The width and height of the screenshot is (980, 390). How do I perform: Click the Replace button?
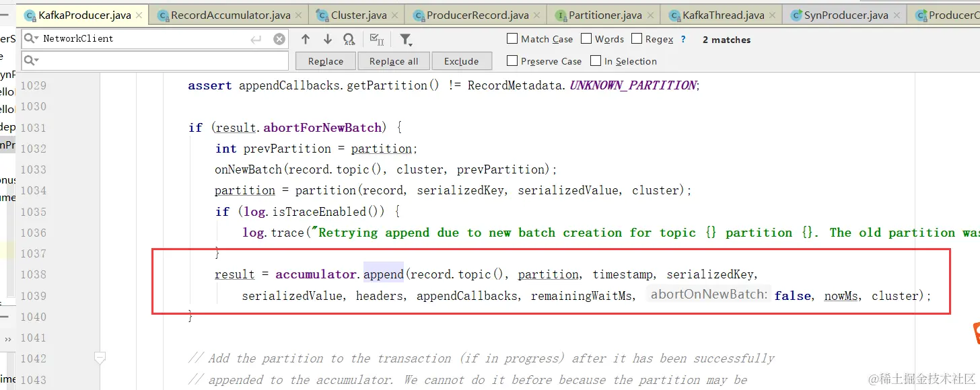point(326,61)
